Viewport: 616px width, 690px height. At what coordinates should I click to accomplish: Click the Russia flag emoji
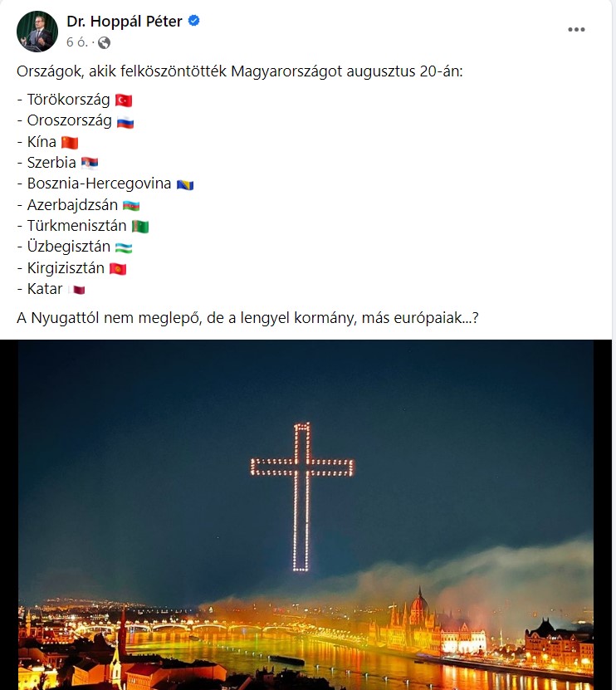click(x=125, y=121)
